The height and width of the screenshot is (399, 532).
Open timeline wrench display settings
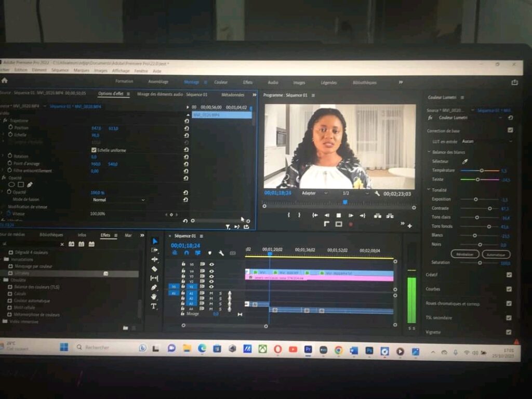point(221,253)
